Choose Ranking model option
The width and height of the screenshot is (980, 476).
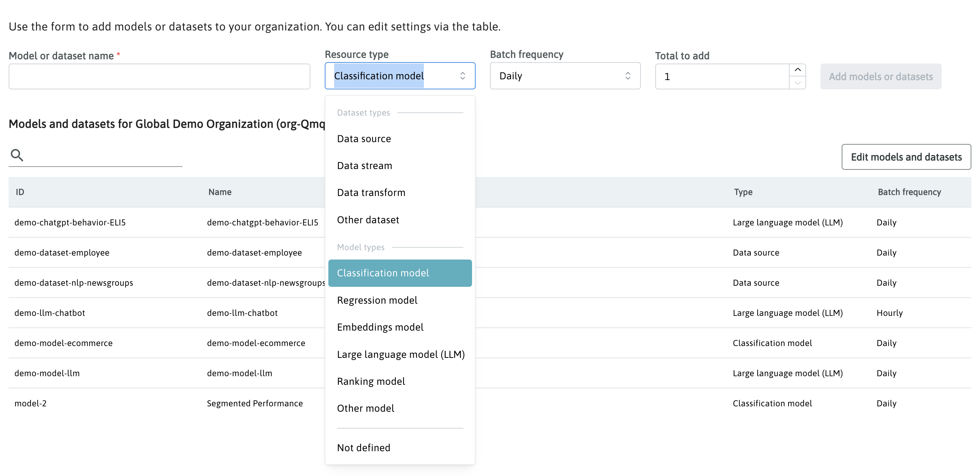[x=370, y=381]
